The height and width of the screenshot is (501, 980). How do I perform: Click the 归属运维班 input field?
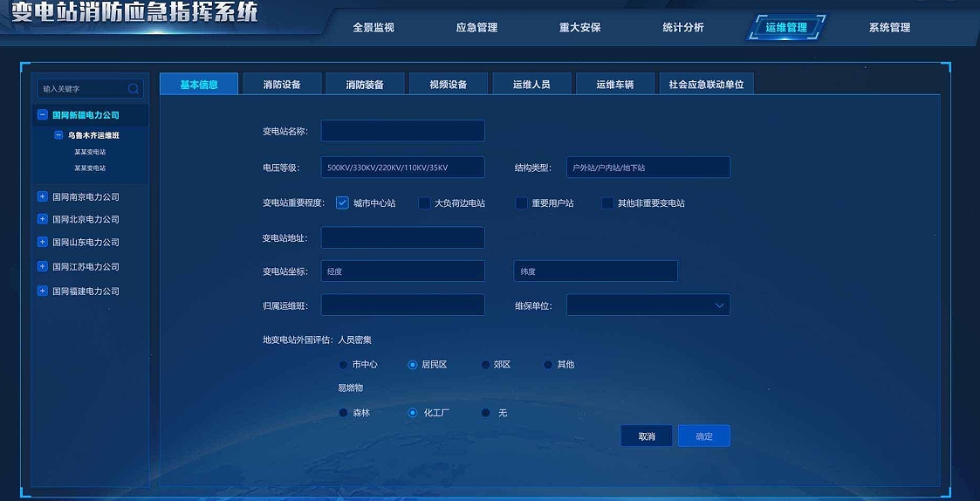pyautogui.click(x=403, y=305)
